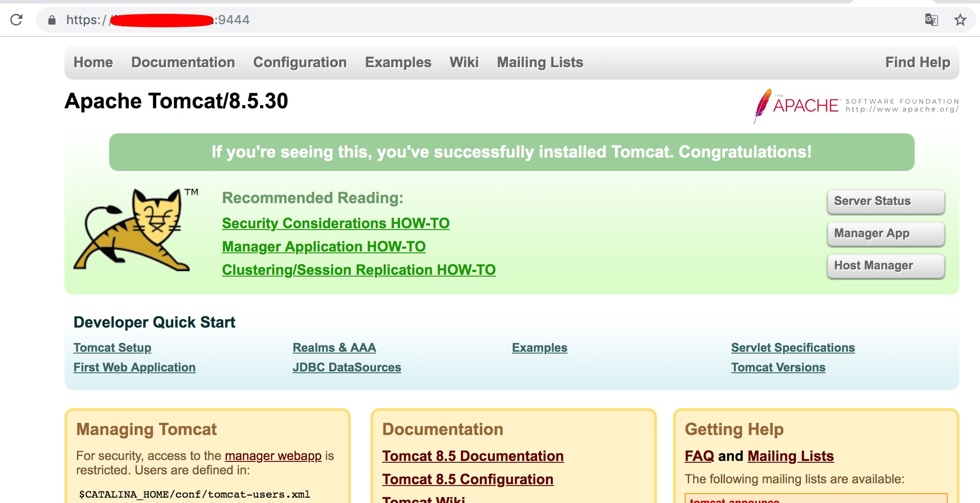Viewport: 980px width, 503px height.
Task: Click the Apache Software Foundation feather logo
Action: click(x=856, y=106)
